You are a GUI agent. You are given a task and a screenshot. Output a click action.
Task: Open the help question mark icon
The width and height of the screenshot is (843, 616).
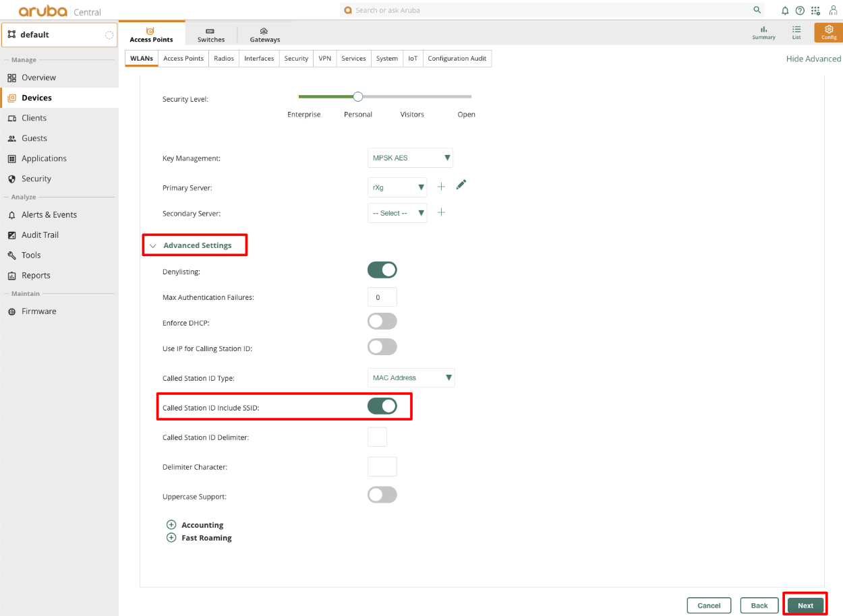(x=800, y=11)
